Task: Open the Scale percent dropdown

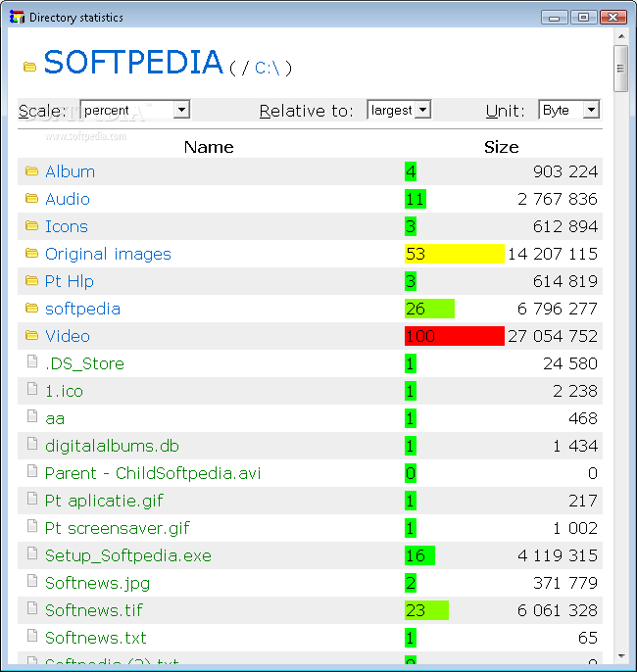Action: pyautogui.click(x=134, y=110)
